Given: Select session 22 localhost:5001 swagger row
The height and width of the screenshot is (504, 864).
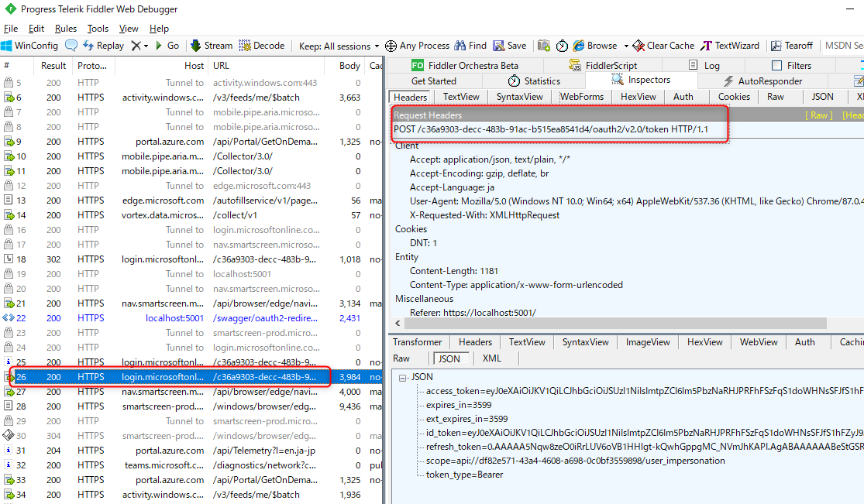Looking at the screenshot, I should (191, 318).
